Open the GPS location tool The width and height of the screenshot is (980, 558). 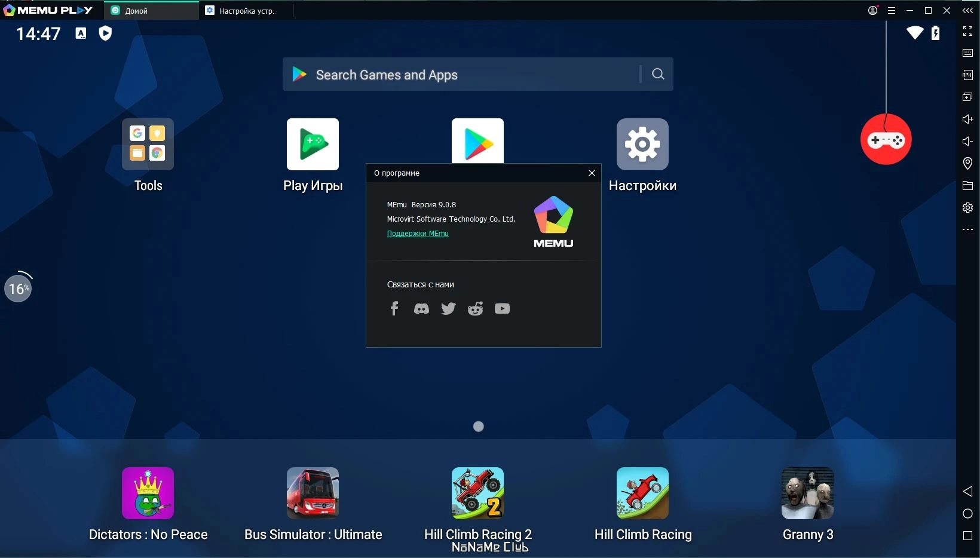(967, 163)
